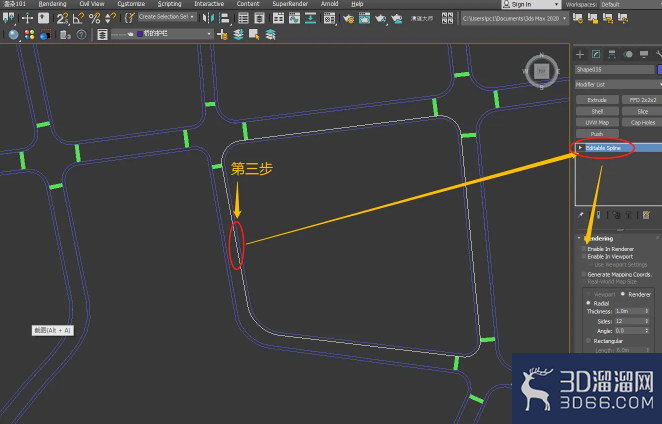Open the Rendering menu
Viewport: 662px width, 424px height.
(52, 4)
